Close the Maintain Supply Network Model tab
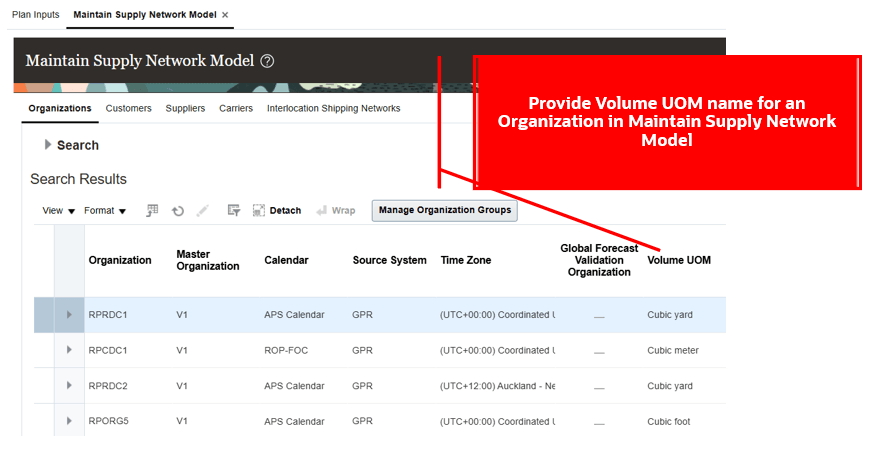This screenshot has width=871, height=454. click(225, 15)
